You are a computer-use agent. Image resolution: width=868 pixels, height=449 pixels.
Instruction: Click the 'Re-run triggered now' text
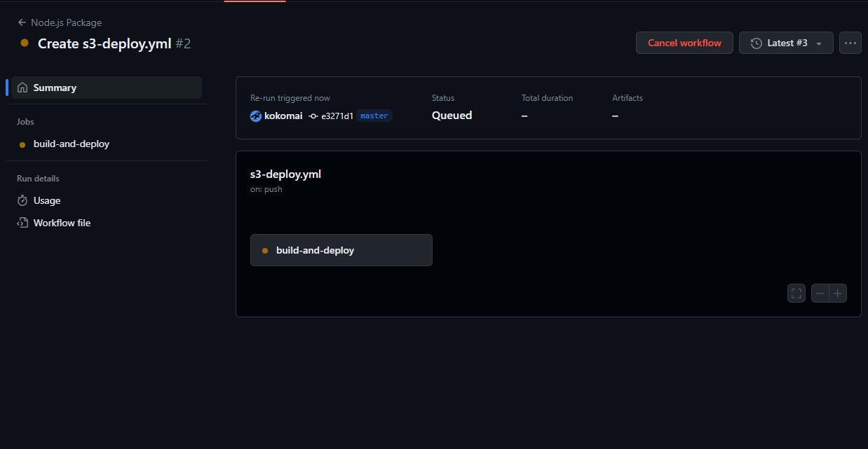[x=290, y=98]
